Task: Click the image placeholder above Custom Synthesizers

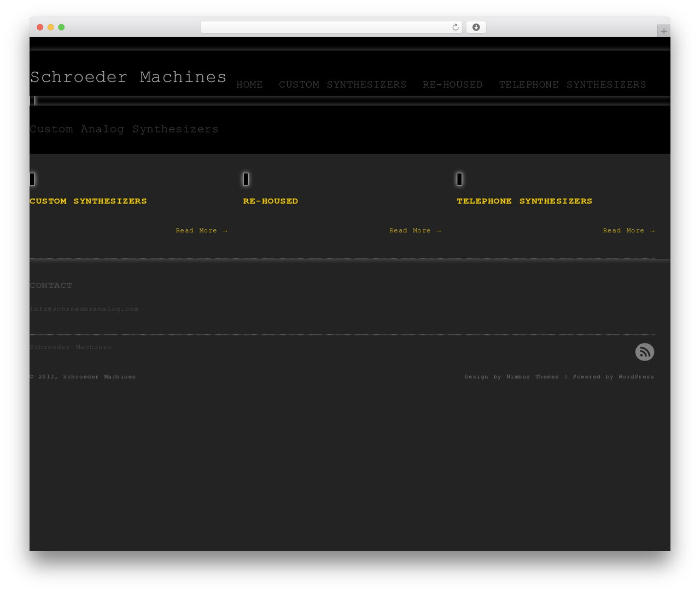Action: point(32,179)
